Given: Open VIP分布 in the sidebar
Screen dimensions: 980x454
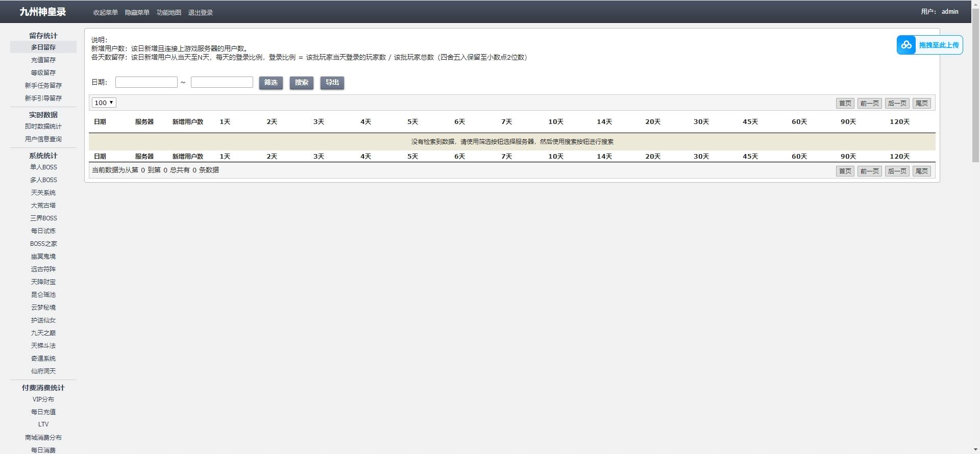Looking at the screenshot, I should pos(43,399).
